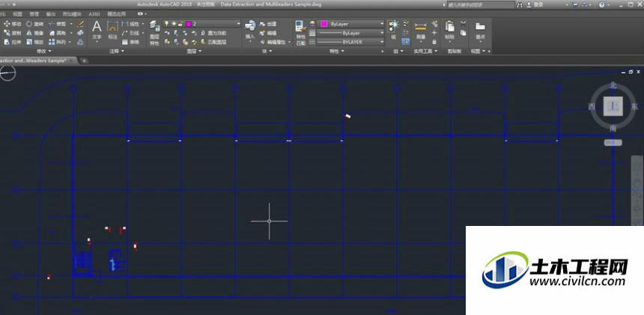Viewport: 644px width, 315px height.
Task: Open the Output (输出) ribbon tab
Action: (x=51, y=14)
